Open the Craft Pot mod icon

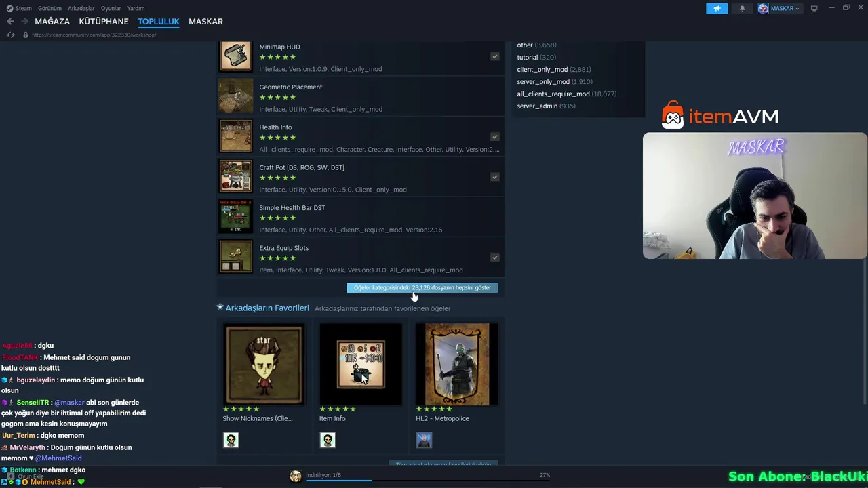click(x=235, y=176)
